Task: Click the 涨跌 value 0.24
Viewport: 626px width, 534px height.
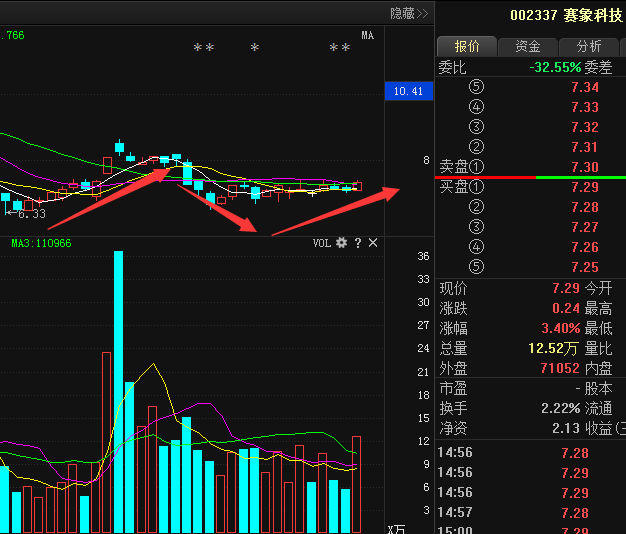Action: click(x=566, y=308)
